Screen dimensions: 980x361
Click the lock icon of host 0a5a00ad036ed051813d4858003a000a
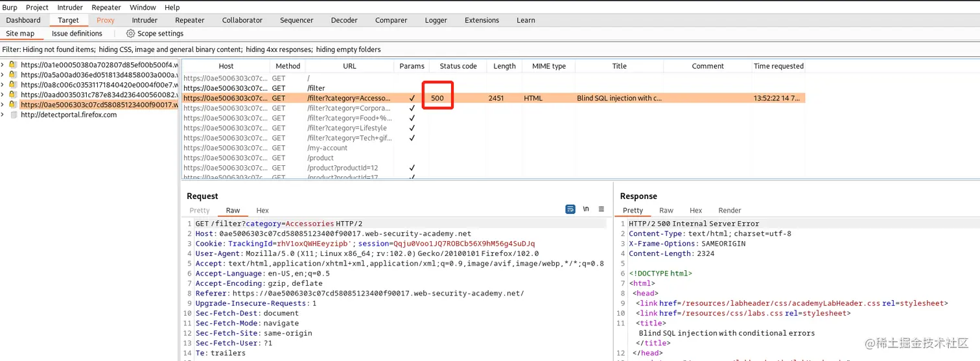point(13,75)
